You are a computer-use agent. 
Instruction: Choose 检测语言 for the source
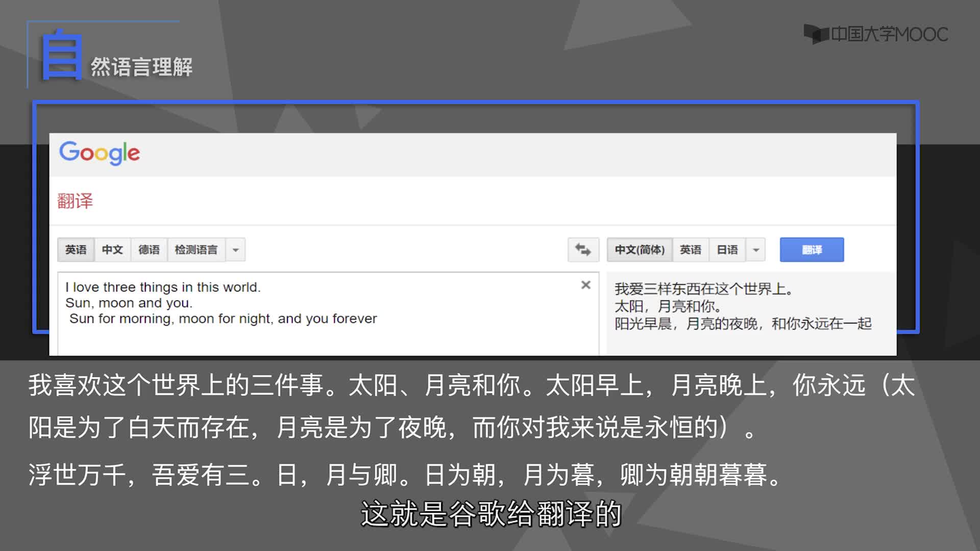197,250
